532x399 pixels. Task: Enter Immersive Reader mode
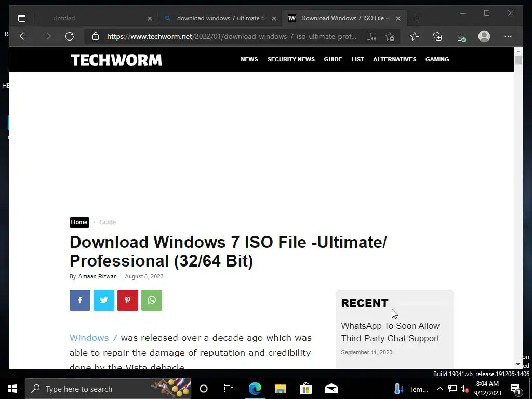[371, 37]
